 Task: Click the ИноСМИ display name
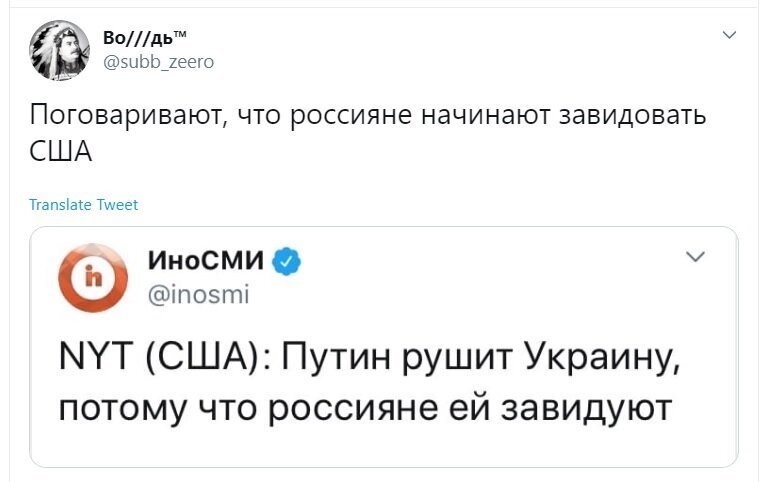click(205, 260)
